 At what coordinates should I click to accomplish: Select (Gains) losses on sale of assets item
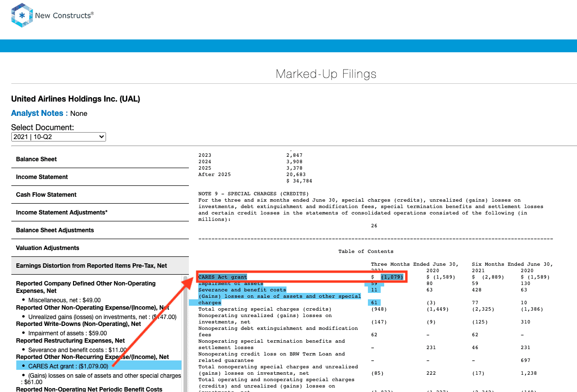coord(101,379)
